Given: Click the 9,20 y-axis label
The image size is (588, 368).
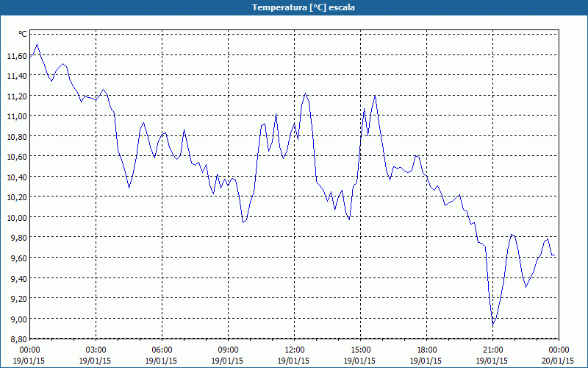Looking at the screenshot, I should 19,300.
